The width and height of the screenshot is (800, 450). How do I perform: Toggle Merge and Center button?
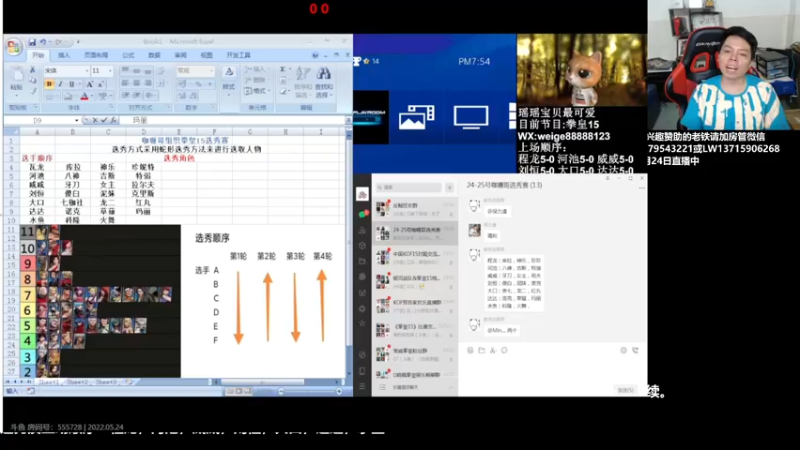click(161, 83)
